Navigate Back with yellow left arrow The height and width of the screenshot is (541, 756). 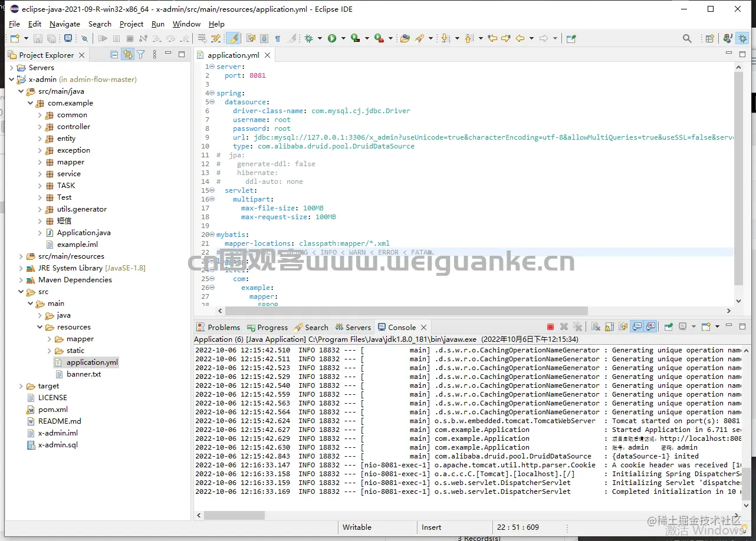point(520,38)
